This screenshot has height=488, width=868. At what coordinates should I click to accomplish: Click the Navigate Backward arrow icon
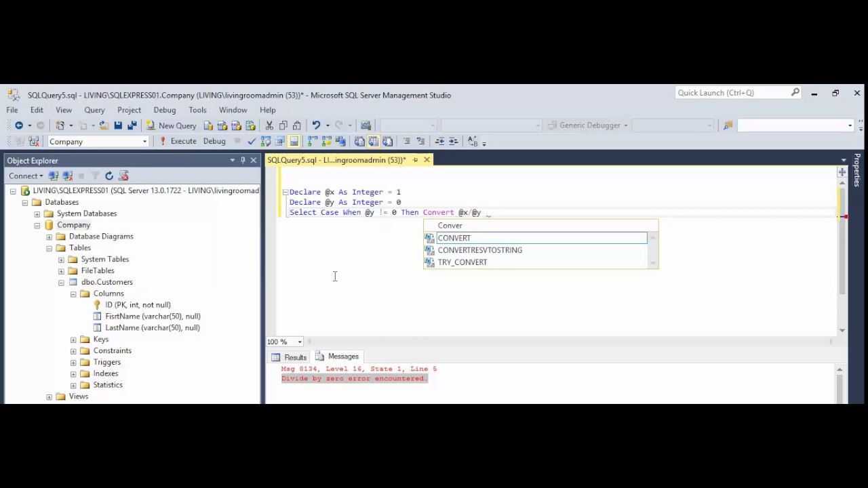(x=19, y=125)
